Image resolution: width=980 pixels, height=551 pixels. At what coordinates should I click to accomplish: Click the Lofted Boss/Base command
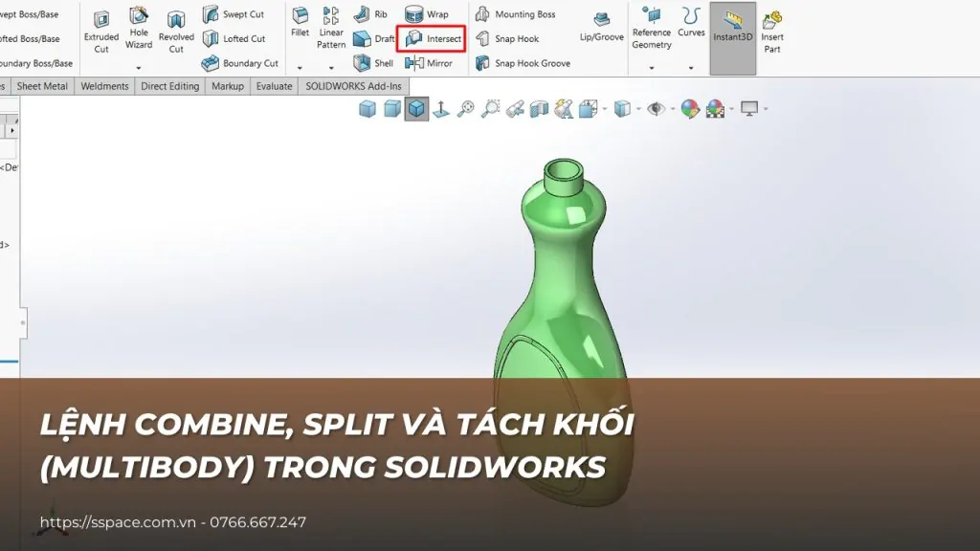pyautogui.click(x=30, y=38)
